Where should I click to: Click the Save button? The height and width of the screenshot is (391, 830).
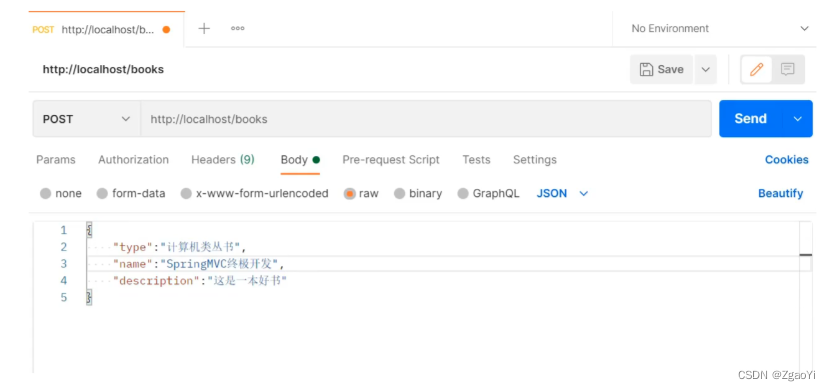click(x=661, y=69)
